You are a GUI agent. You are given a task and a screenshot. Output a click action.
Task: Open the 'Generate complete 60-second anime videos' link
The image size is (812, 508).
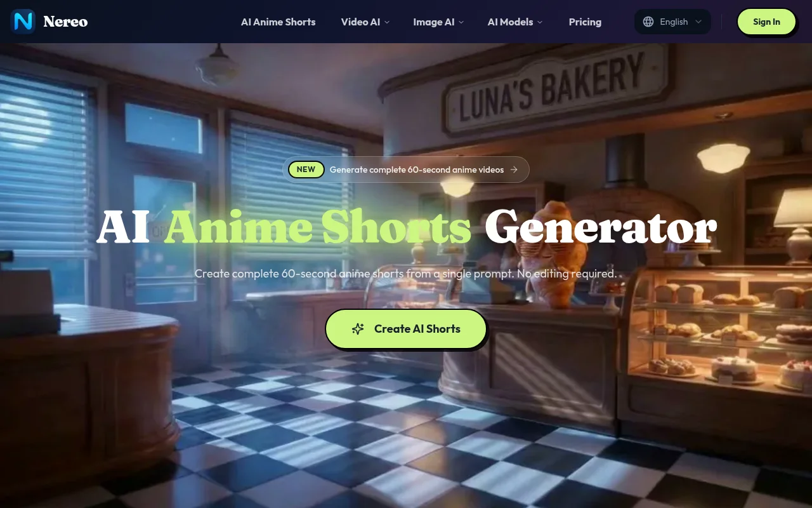pyautogui.click(x=417, y=170)
